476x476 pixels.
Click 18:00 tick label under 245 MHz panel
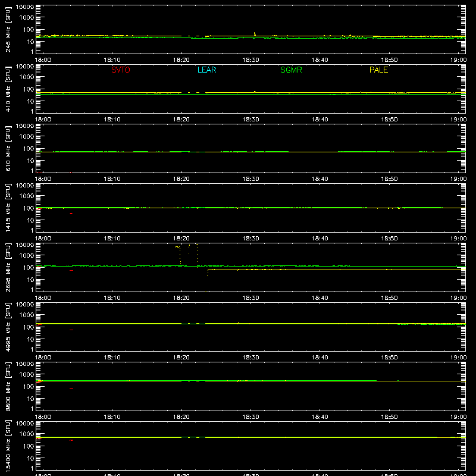coord(43,60)
